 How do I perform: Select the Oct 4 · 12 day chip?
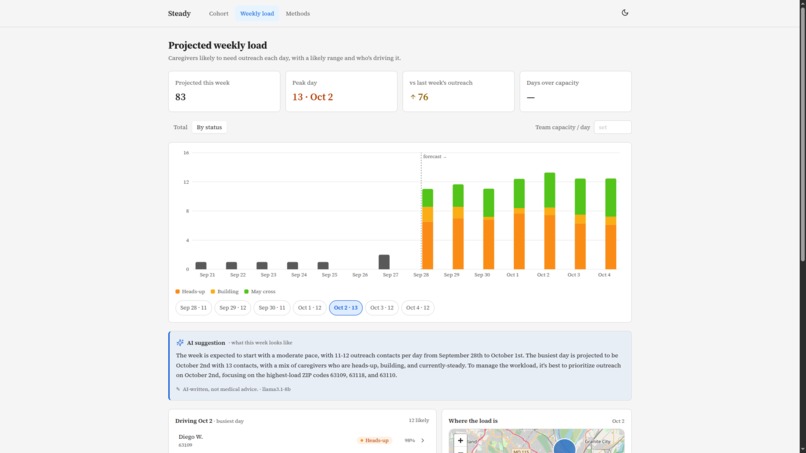(x=417, y=307)
